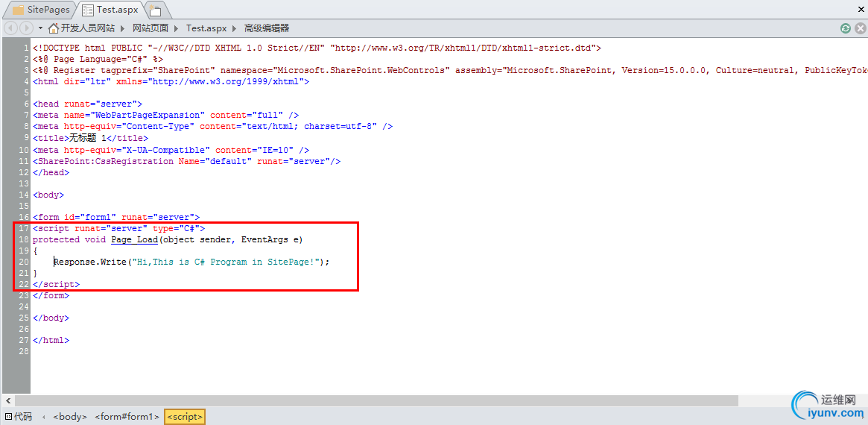Click 高级编辑器 in the breadcrumb
The width and height of the screenshot is (868, 425).
(x=267, y=28)
